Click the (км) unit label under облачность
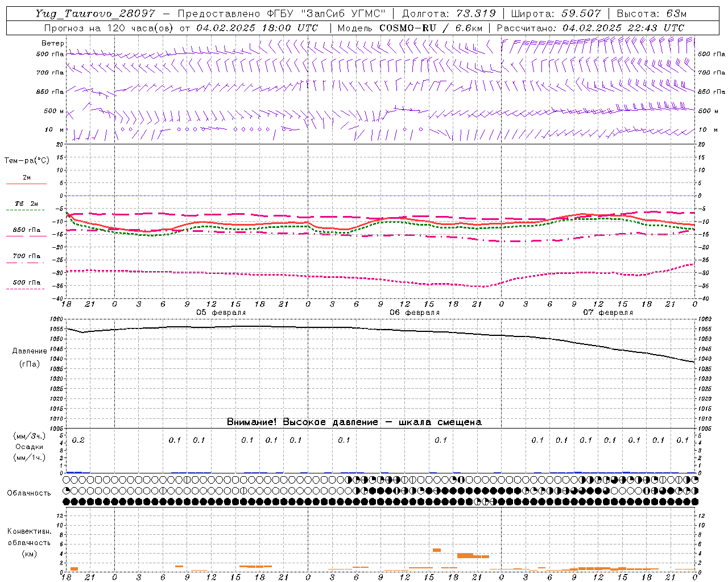Screen dimensions: 728x582 pyautogui.click(x=30, y=554)
